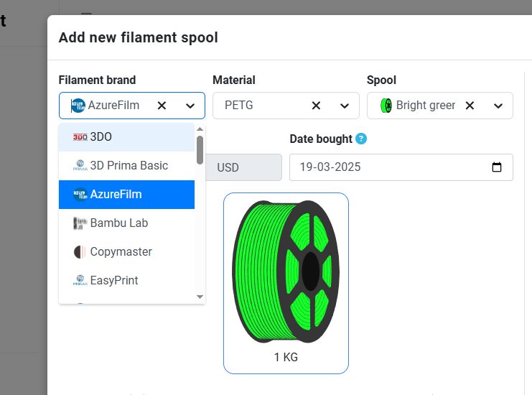The width and height of the screenshot is (532, 395).
Task: Click the brand list scrollbar thumb
Action: tap(200, 150)
